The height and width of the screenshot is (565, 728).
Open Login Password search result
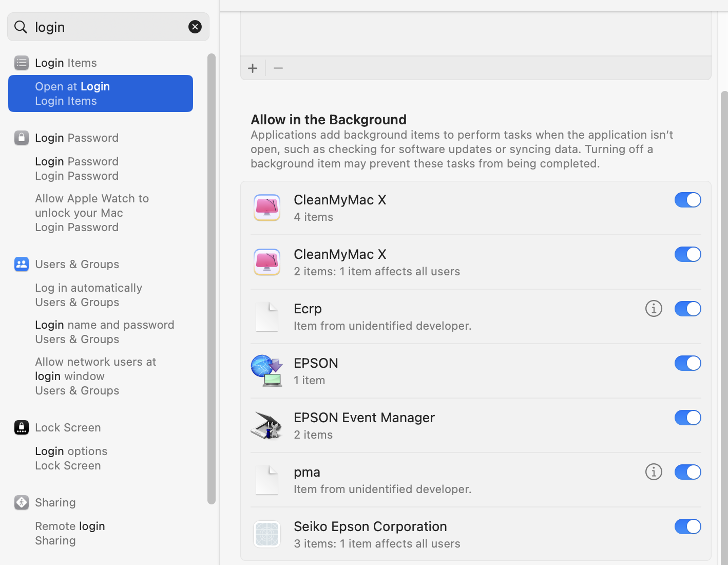(x=77, y=168)
